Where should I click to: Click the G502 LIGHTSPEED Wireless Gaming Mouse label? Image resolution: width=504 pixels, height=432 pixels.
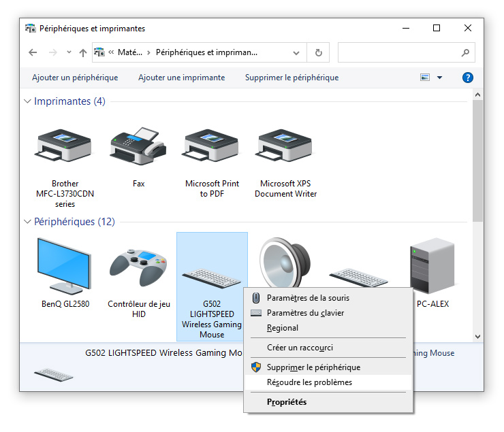(x=212, y=319)
